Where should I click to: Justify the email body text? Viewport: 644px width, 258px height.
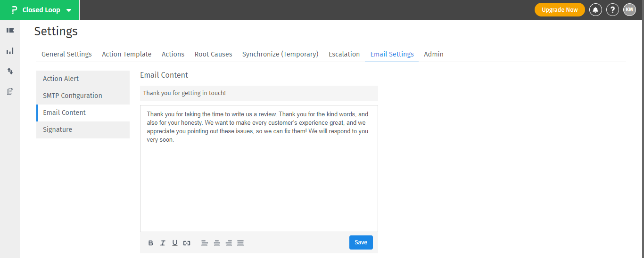(x=240, y=243)
